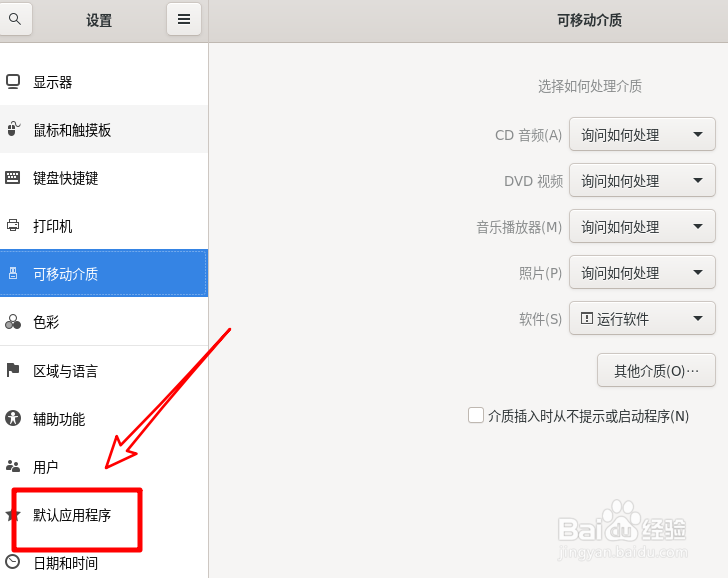Image resolution: width=728 pixels, height=578 pixels.
Task: Select 可移动介质 in the sidebar
Action: (x=104, y=273)
